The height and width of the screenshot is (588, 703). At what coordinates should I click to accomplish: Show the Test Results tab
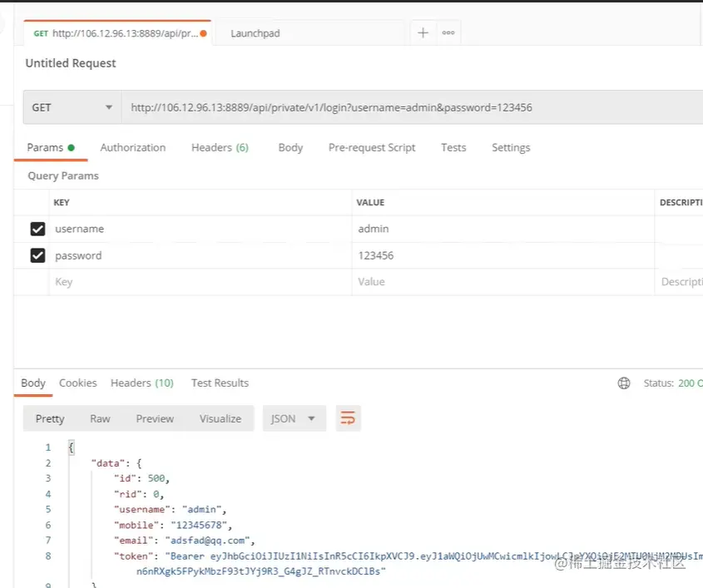220,383
